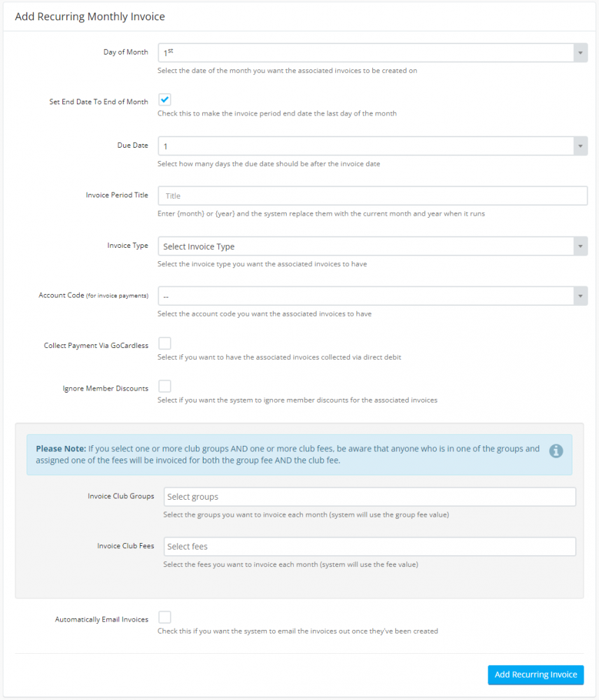Click the Select groups field
Viewport: 599px width, 700px height.
369,496
